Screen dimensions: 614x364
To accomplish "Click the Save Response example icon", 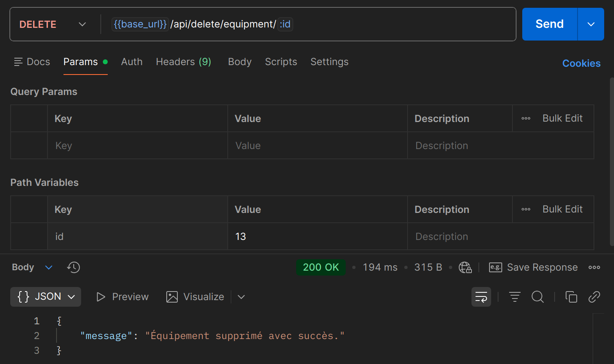I will click(x=496, y=267).
